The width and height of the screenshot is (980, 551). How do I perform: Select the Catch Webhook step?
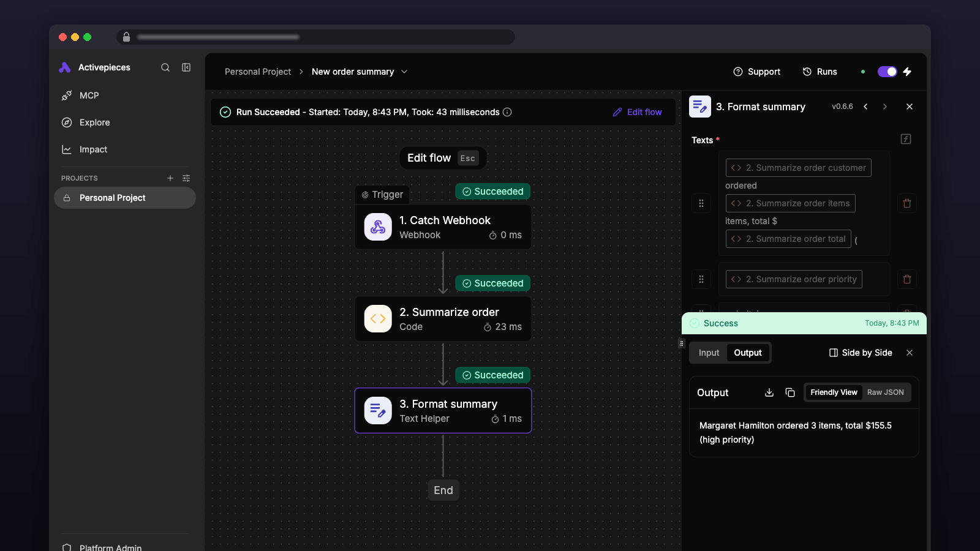pyautogui.click(x=443, y=227)
